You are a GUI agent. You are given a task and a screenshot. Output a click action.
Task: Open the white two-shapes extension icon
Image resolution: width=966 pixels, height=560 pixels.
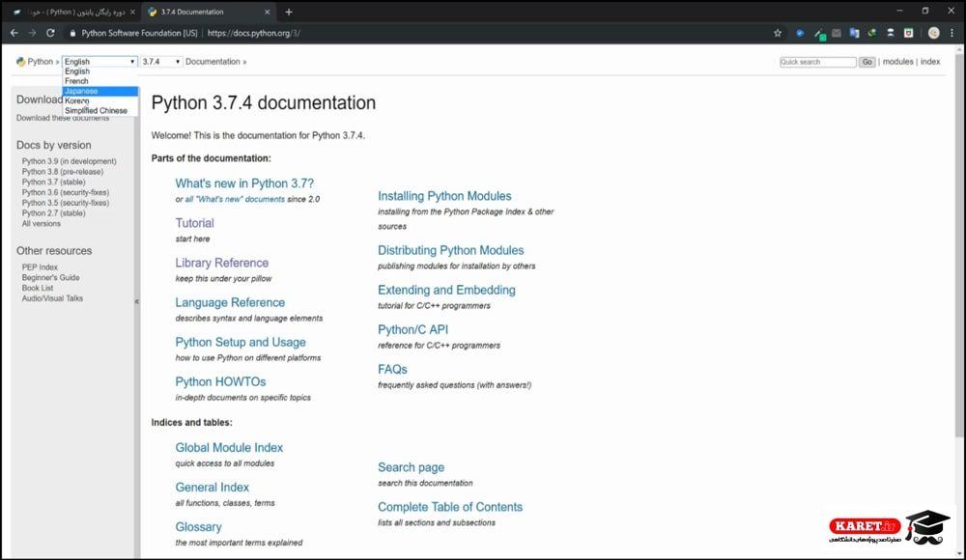[x=891, y=33]
